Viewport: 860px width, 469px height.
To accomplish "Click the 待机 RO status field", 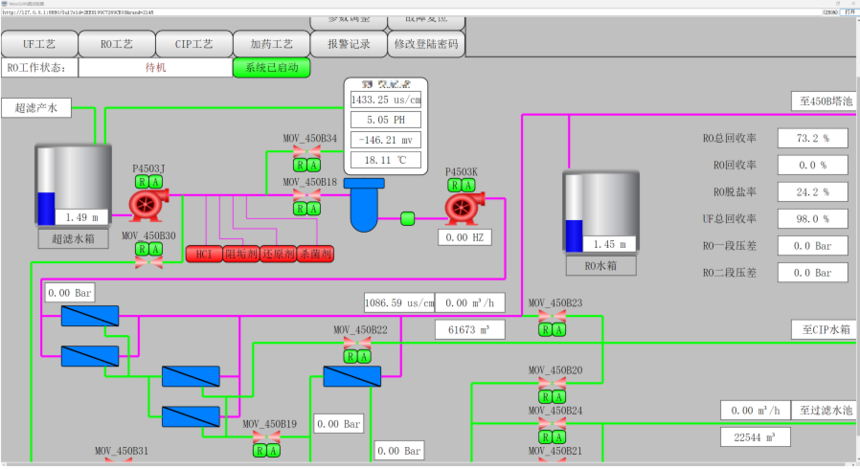I will [156, 67].
